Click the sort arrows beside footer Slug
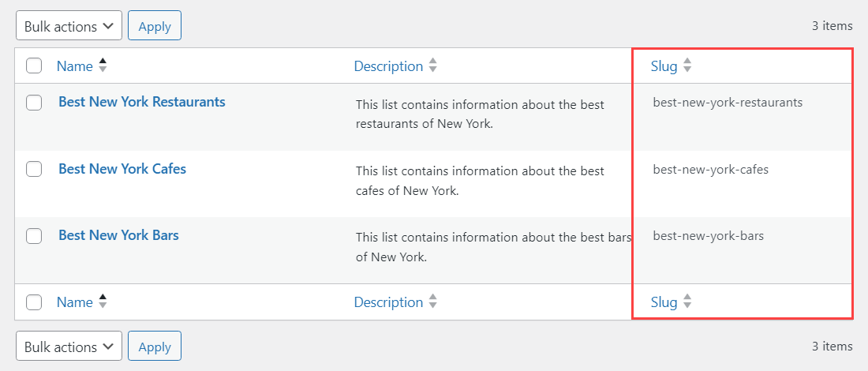The image size is (868, 371). click(x=687, y=302)
